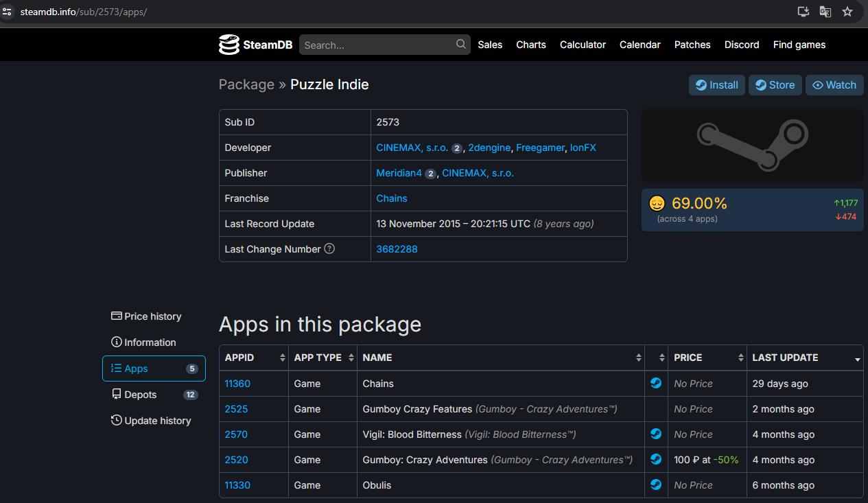This screenshot has width=868, height=503.
Task: Click the search magnifier icon
Action: 461,45
